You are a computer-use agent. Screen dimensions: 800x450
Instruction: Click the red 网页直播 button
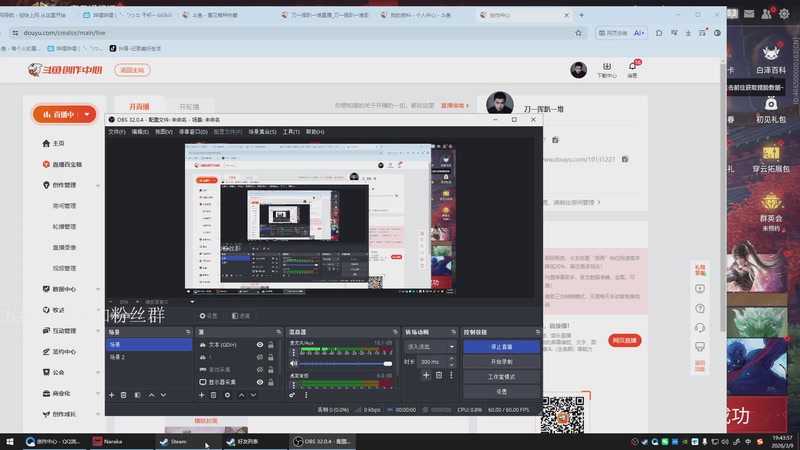tap(624, 340)
